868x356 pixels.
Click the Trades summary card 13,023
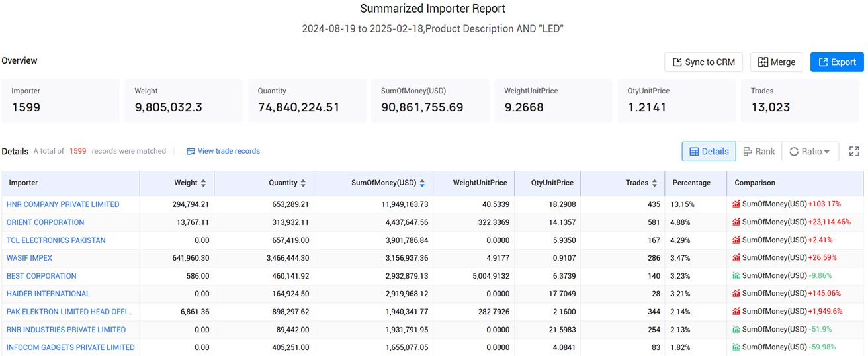[801, 101]
